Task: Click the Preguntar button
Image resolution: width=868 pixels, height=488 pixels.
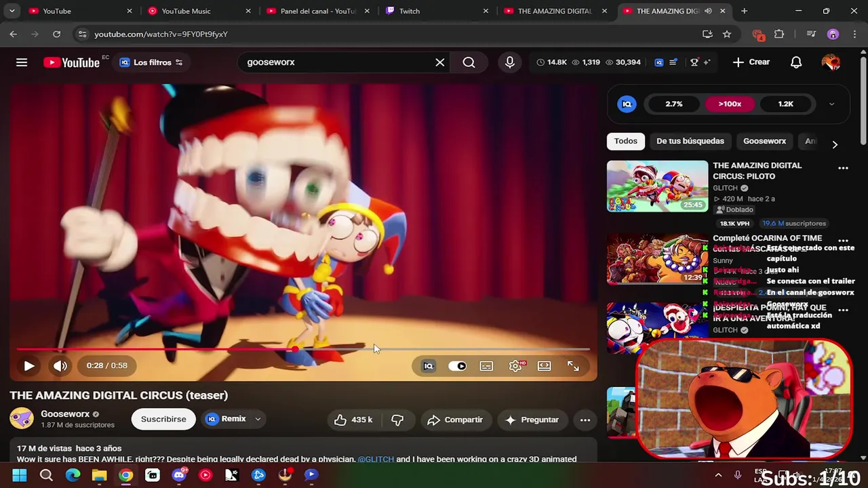Action: (x=532, y=420)
